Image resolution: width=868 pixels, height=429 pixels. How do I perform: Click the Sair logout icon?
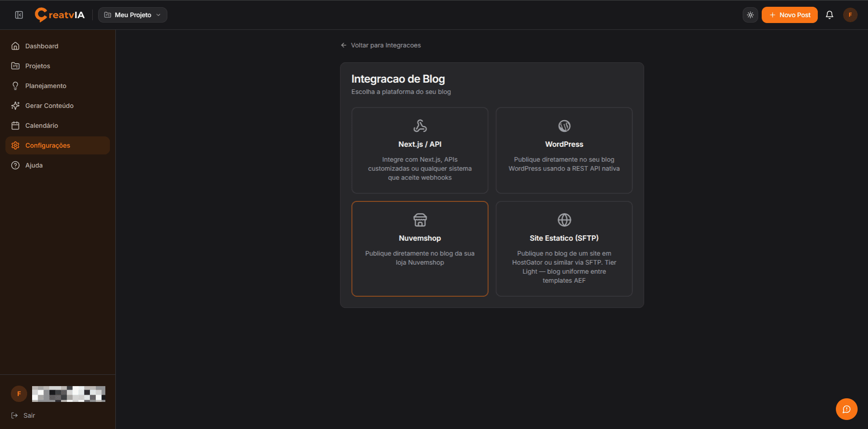(14, 415)
